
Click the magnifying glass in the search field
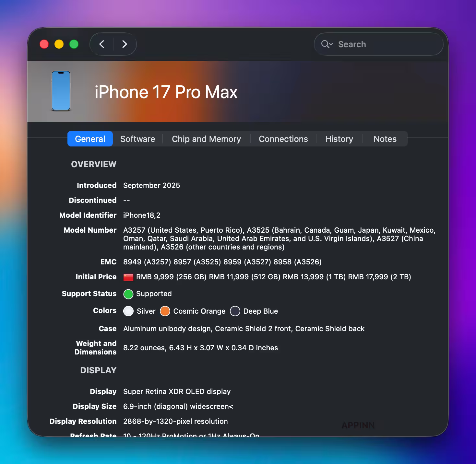tap(326, 44)
